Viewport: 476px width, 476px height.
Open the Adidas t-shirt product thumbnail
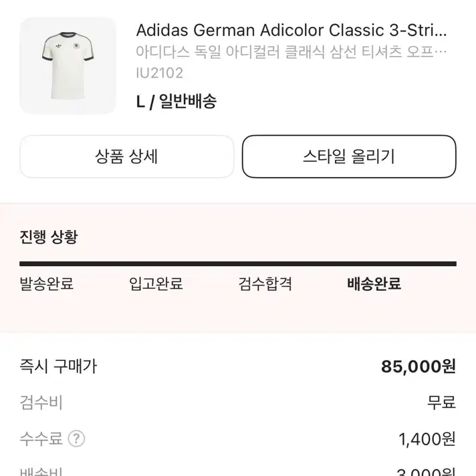(68, 66)
